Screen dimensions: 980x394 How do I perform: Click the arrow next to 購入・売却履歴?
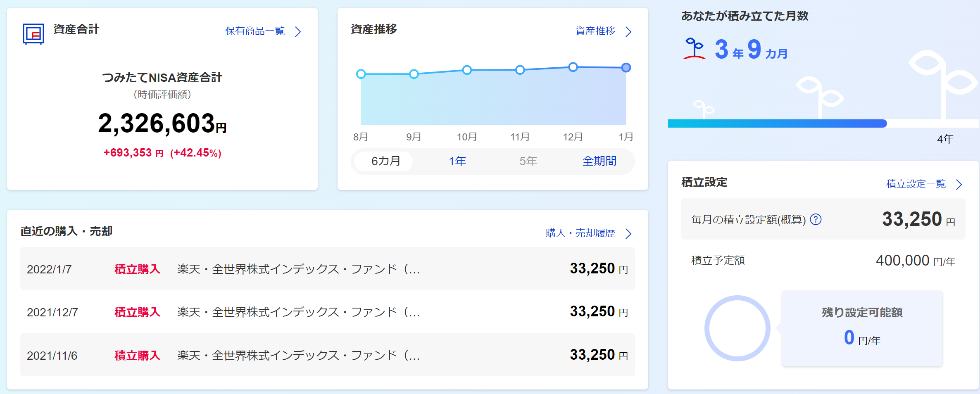pos(628,234)
